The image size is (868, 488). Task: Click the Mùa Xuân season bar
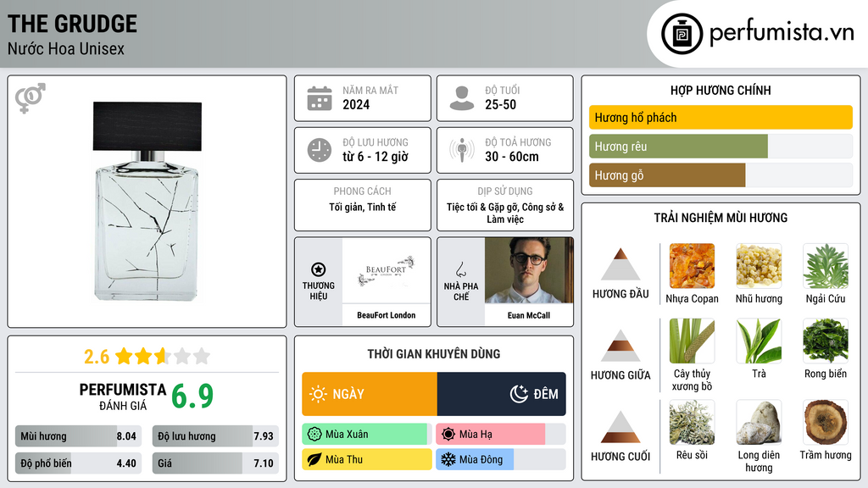click(x=366, y=435)
